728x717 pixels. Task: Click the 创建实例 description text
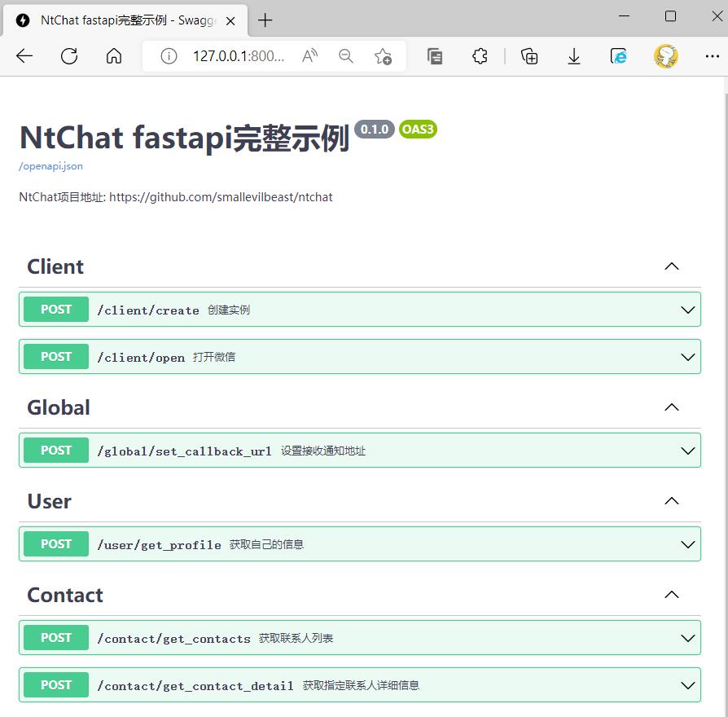[x=229, y=310]
